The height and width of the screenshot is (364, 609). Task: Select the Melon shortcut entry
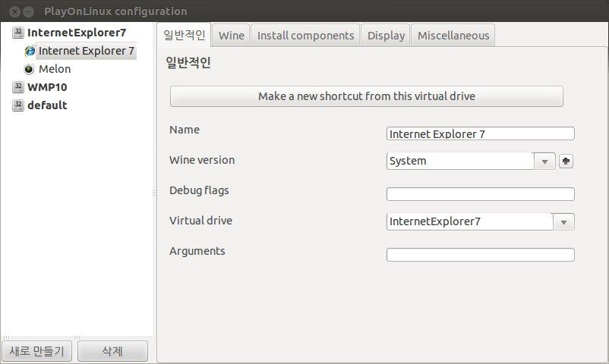click(x=55, y=69)
